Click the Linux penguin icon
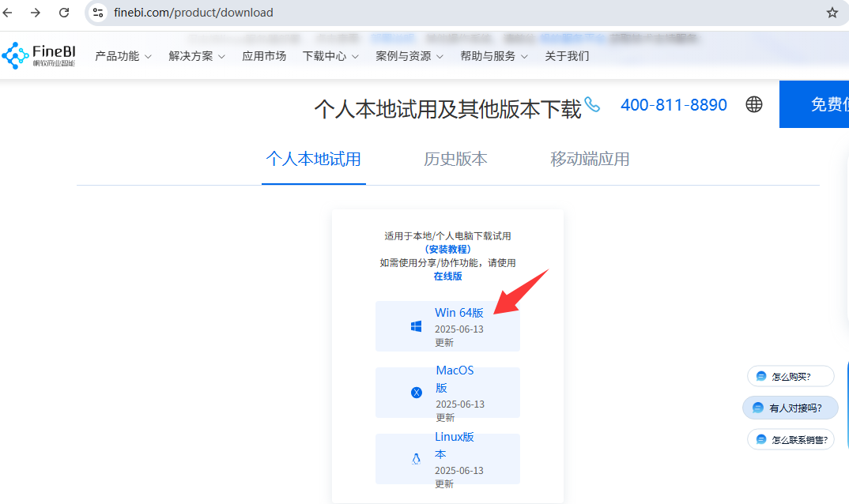This screenshot has width=849, height=504. click(x=416, y=459)
